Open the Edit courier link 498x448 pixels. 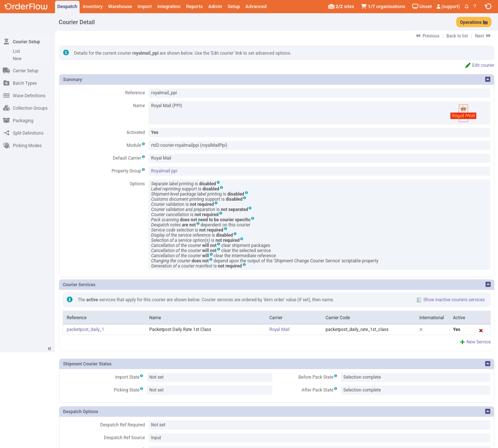pyautogui.click(x=483, y=65)
